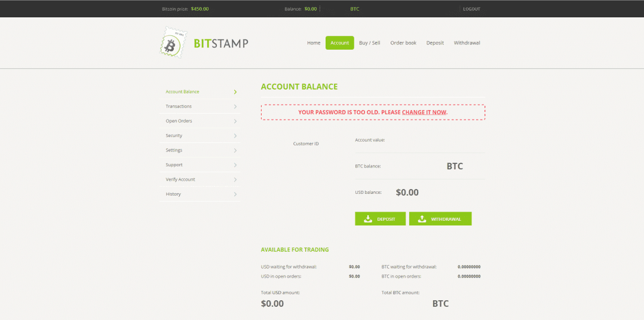The width and height of the screenshot is (644, 320).
Task: Click the ACCOUNT BALANCE heading
Action: [299, 87]
